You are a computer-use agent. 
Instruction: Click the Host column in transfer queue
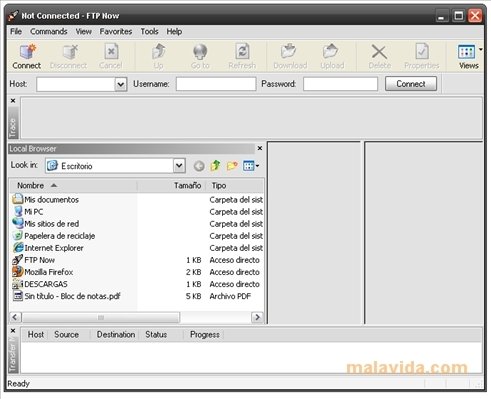coord(35,334)
